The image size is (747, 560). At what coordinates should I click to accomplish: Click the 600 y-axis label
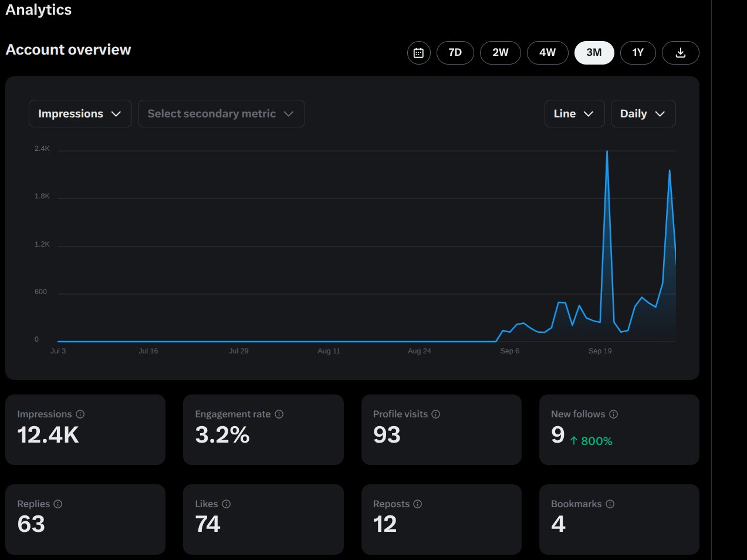coord(40,292)
